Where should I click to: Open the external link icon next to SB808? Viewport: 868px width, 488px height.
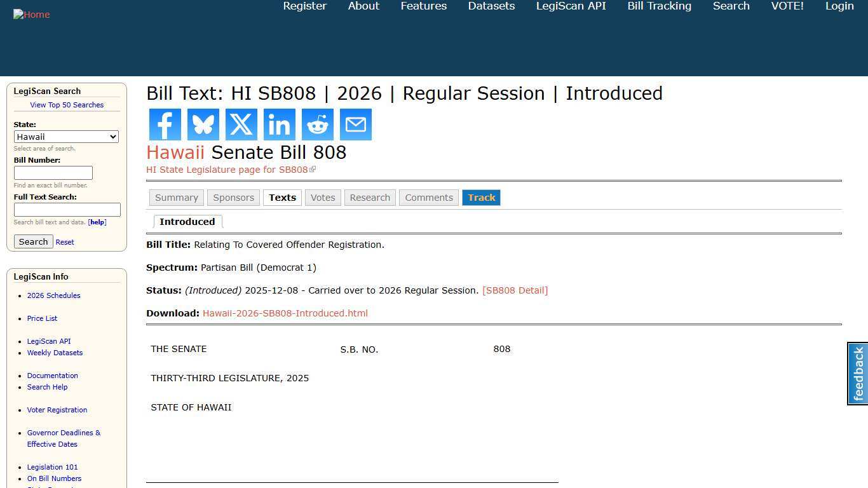[x=313, y=169]
